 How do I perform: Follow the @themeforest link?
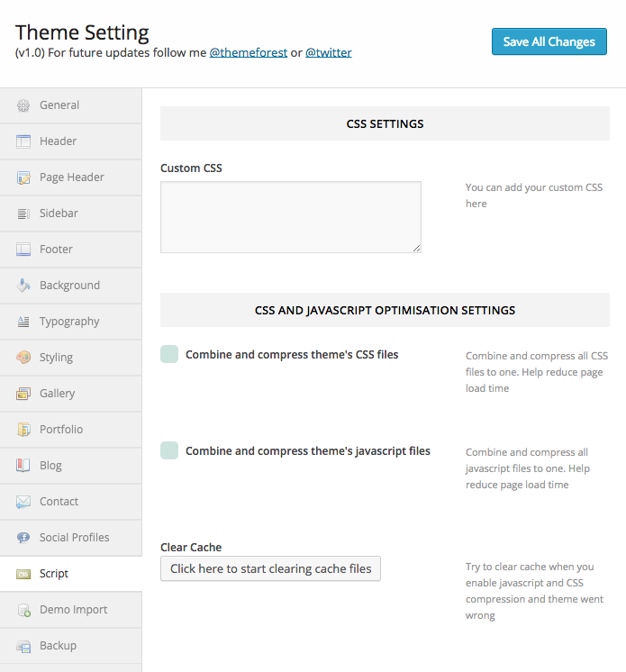pos(249,52)
